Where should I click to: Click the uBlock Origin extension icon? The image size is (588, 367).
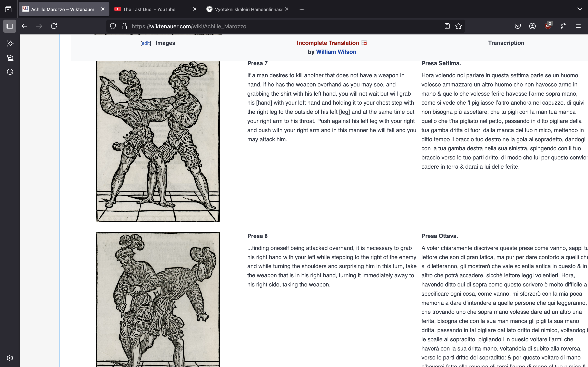coord(548,26)
